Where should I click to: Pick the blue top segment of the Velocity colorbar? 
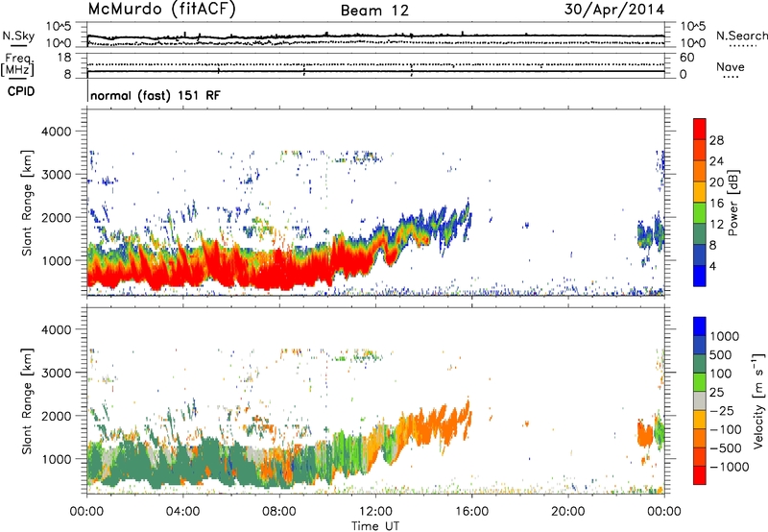coord(700,326)
